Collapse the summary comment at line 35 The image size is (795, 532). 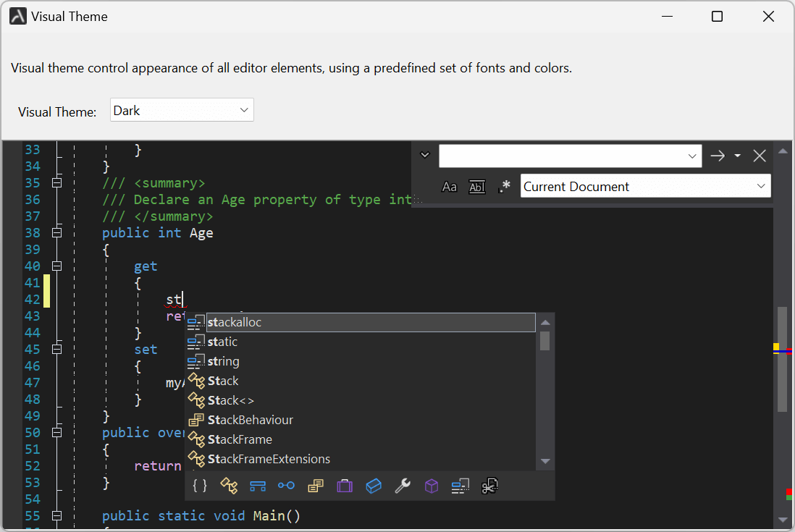(56, 183)
